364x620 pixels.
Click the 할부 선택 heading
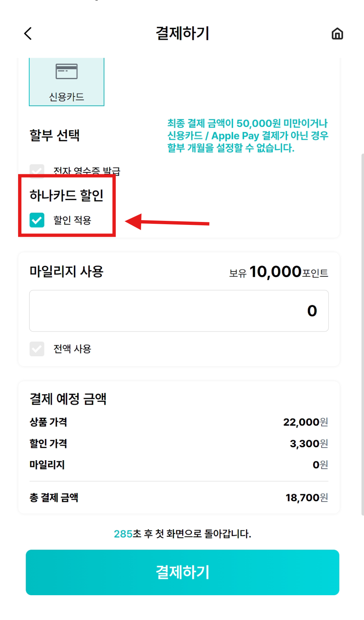pos(55,135)
